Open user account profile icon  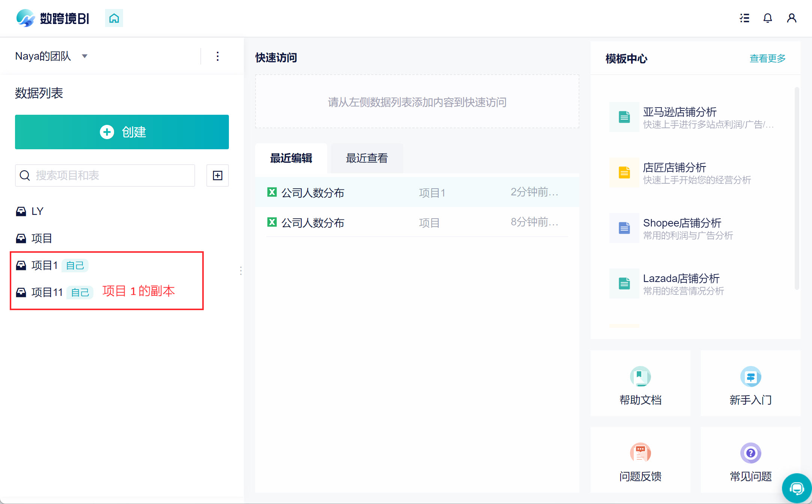792,18
